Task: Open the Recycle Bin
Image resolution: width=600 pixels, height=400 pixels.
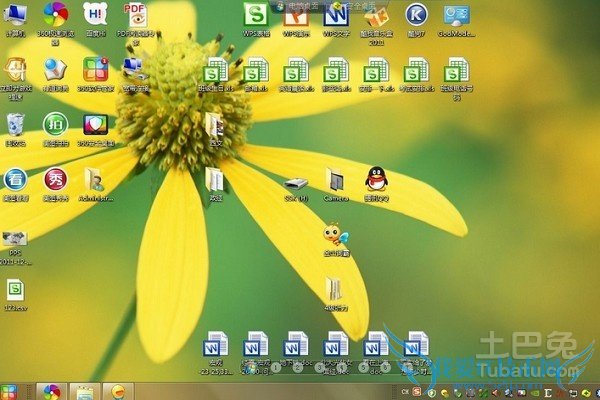Action: coord(16,124)
